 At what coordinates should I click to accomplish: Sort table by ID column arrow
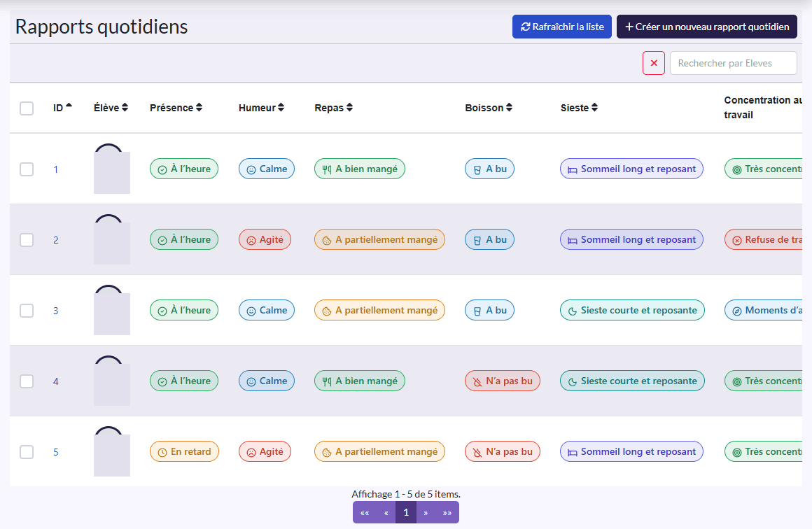[x=69, y=106]
